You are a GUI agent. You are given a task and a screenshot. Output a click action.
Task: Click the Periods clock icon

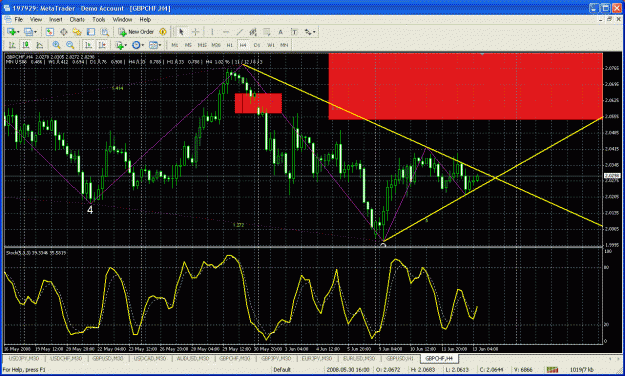point(136,45)
